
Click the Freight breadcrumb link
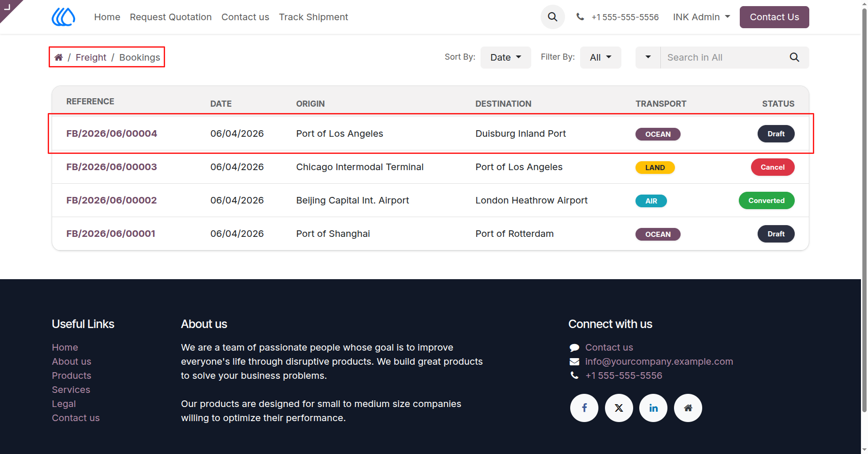(91, 57)
